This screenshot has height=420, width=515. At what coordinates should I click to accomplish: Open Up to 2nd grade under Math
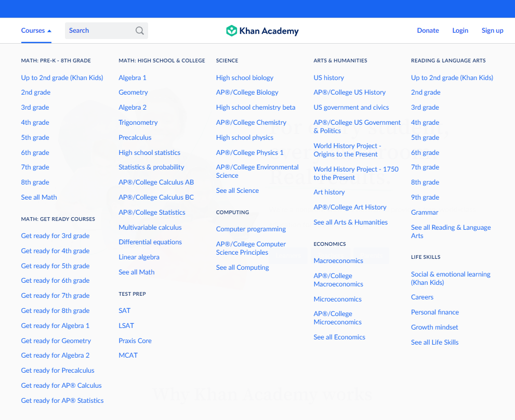coord(62,78)
